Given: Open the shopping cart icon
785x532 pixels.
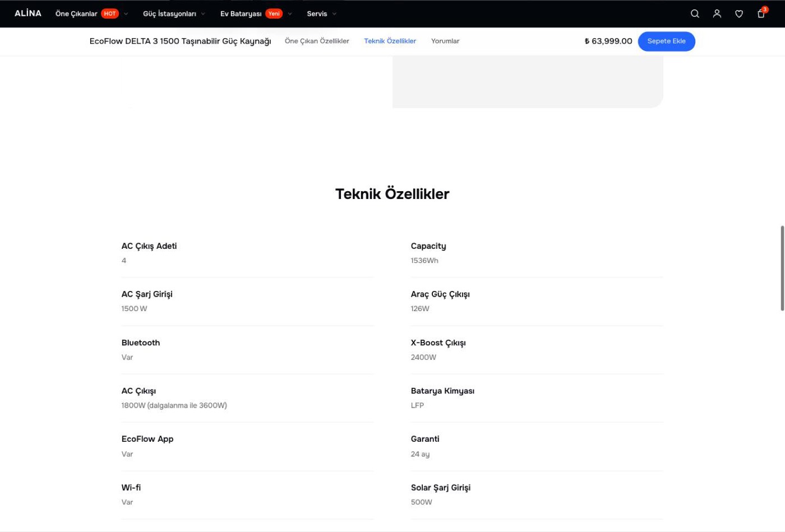Looking at the screenshot, I should [761, 13].
